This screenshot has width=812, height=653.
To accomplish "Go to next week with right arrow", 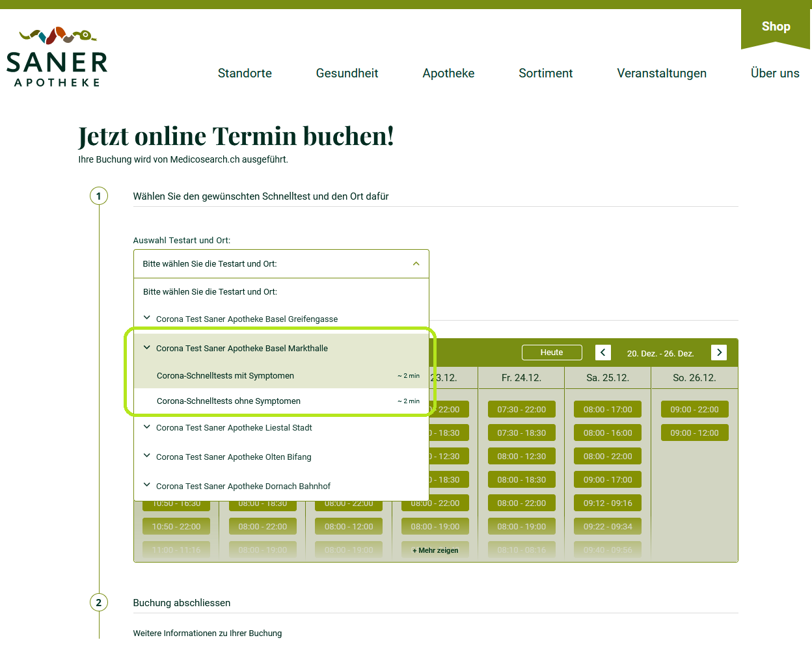I will (719, 353).
